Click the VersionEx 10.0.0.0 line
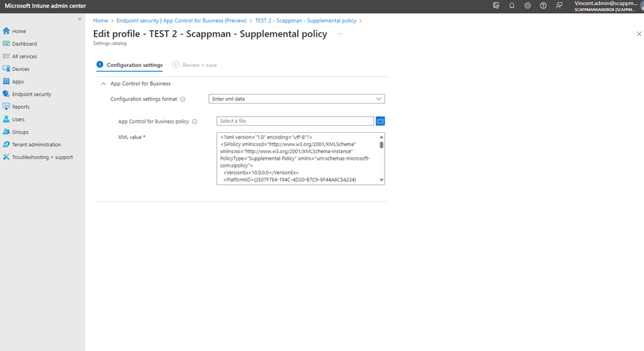The image size is (644, 351). [x=261, y=173]
